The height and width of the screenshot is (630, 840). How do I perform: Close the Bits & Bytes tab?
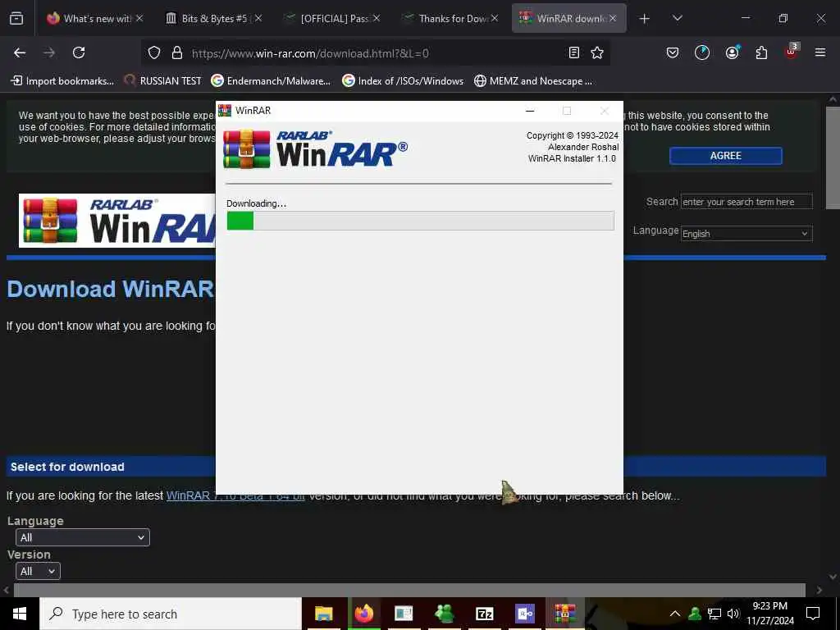[x=258, y=18]
